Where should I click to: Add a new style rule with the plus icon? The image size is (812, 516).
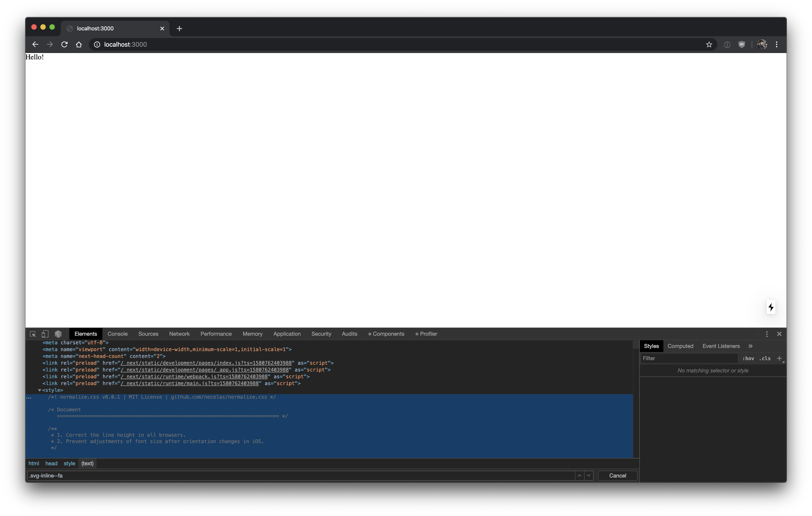pyautogui.click(x=780, y=358)
